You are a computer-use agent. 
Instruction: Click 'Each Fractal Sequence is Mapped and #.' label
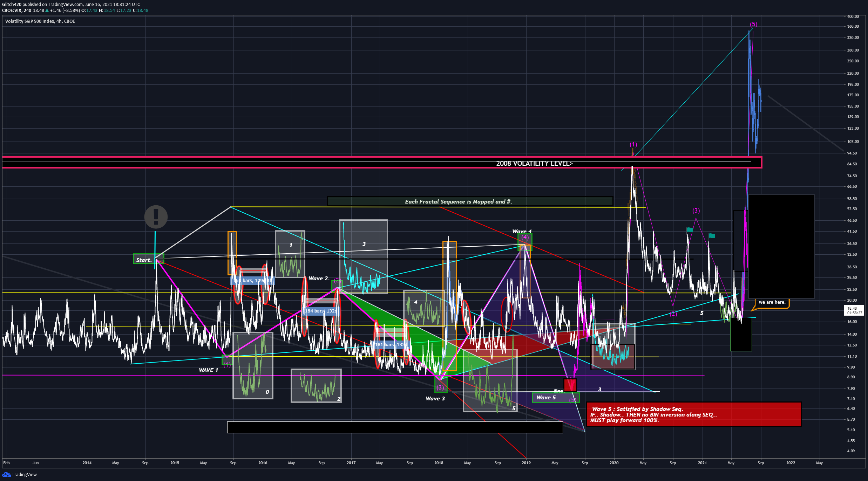[x=470, y=201]
